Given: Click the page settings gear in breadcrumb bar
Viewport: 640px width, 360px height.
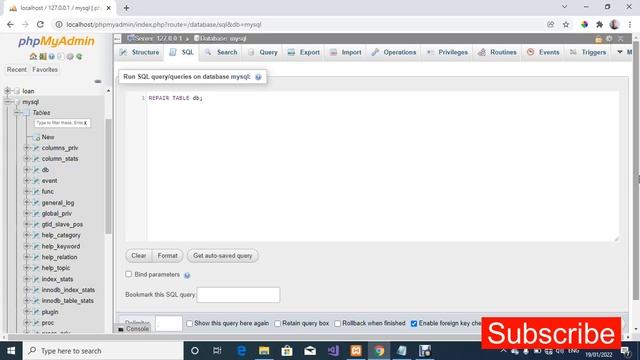Looking at the screenshot, I should [x=609, y=39].
